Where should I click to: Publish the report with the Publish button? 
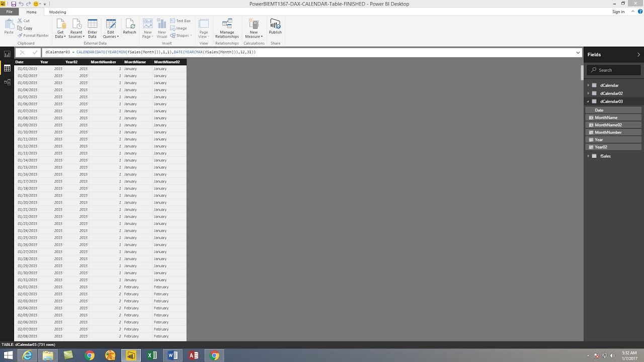click(x=275, y=27)
